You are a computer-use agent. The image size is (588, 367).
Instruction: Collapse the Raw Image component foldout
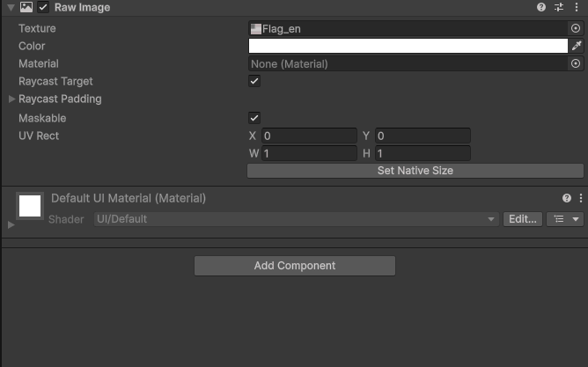tap(11, 7)
